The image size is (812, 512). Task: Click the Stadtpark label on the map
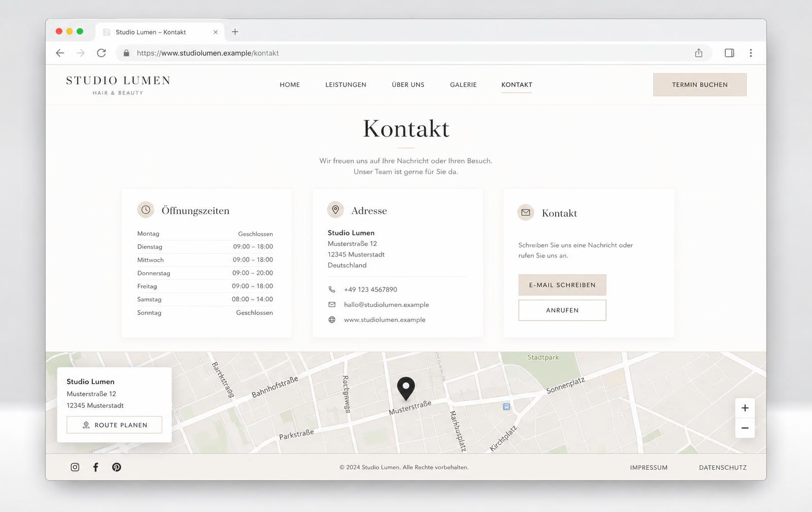click(543, 357)
